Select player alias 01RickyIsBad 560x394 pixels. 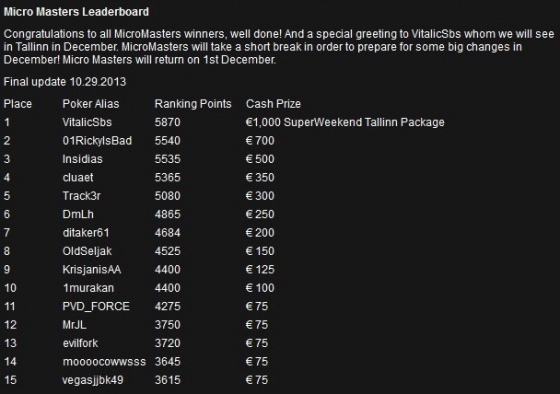coord(97,141)
